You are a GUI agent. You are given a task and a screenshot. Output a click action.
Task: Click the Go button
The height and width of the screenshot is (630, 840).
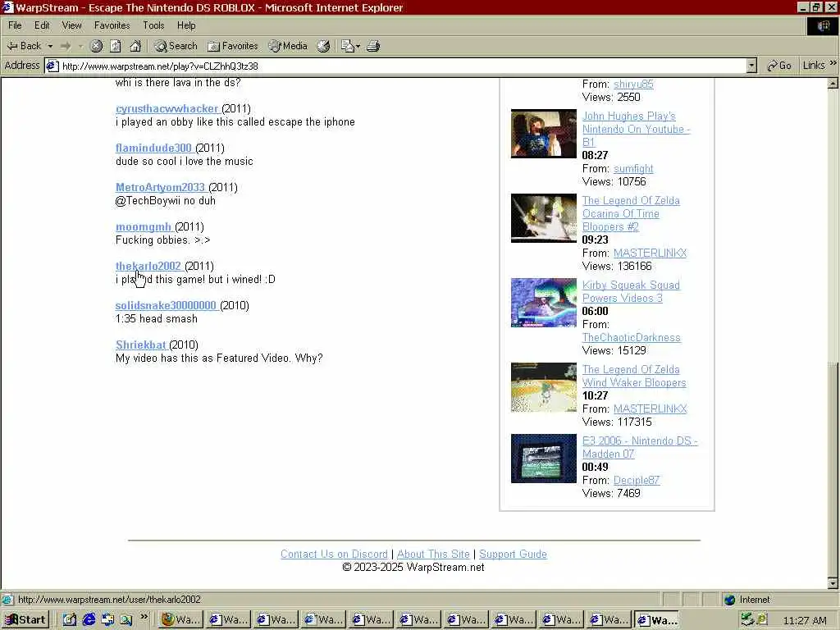[779, 66]
